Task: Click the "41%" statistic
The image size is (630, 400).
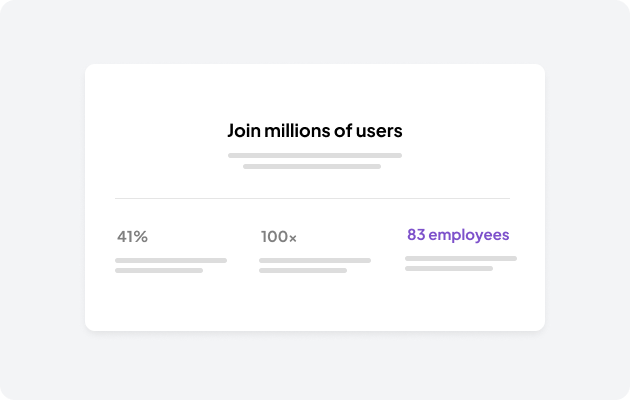Action: tap(132, 237)
